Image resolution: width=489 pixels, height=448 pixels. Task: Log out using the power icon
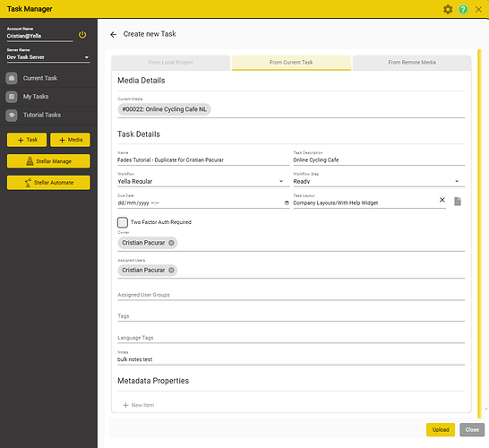pos(82,35)
